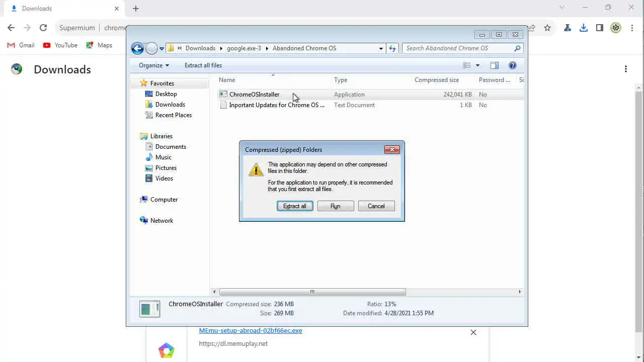Click ChromeOSInstaller details pane thumbnail
The width and height of the screenshot is (644, 362).
click(x=149, y=309)
